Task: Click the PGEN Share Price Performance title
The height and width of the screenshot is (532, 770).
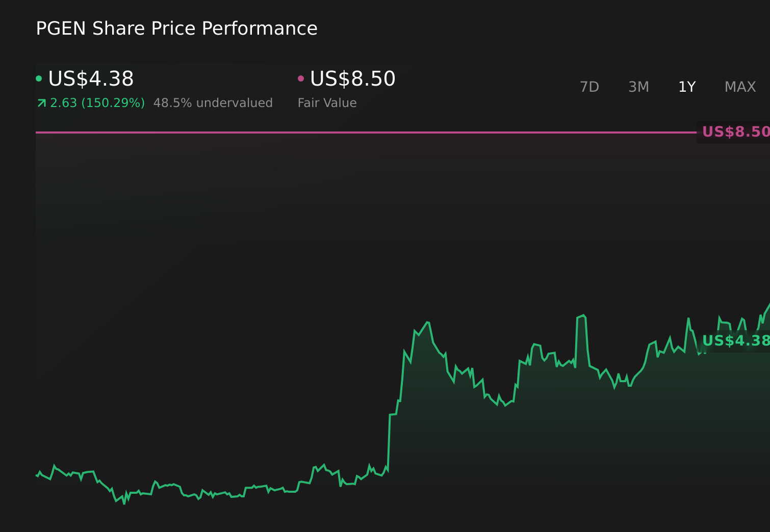Action: (176, 29)
